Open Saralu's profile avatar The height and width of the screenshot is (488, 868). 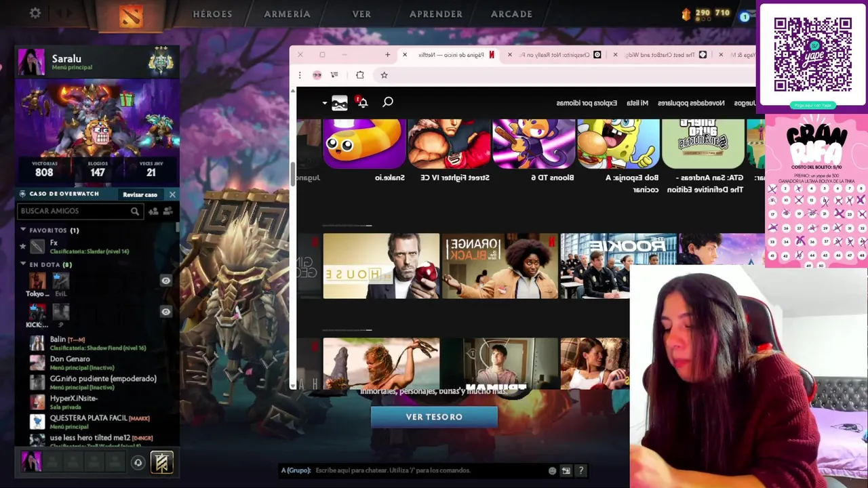coord(31,62)
